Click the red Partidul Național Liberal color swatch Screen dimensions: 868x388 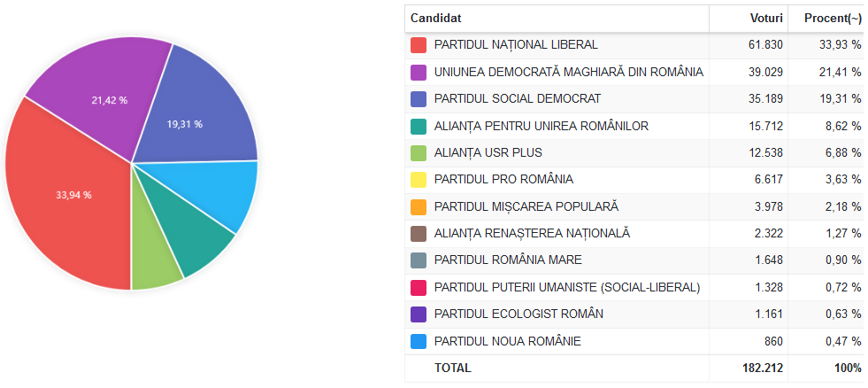pos(418,45)
